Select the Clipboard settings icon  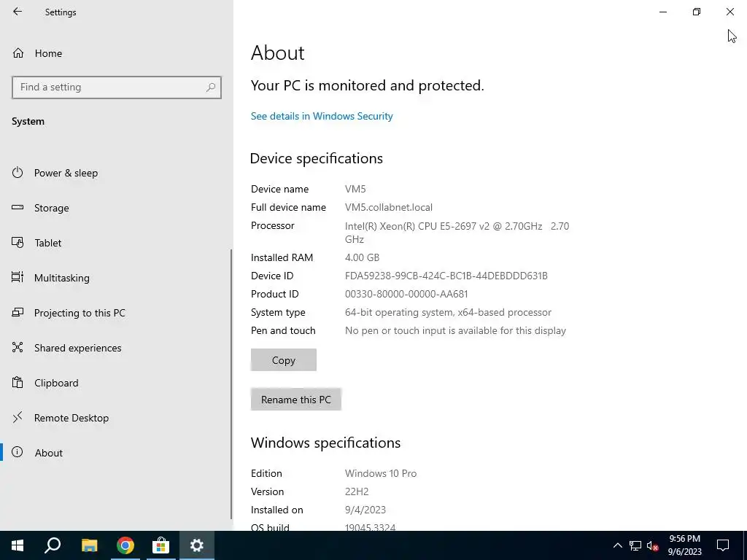[18, 382]
